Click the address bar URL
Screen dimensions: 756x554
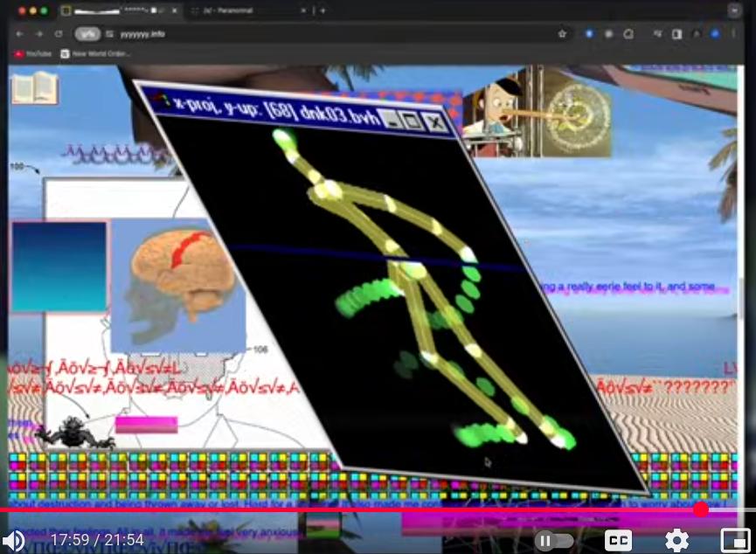point(142,34)
